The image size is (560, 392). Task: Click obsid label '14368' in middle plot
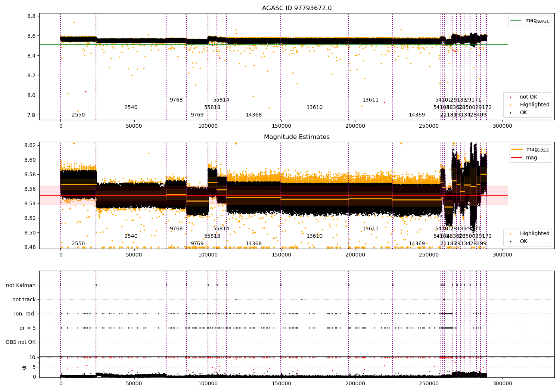pos(254,244)
